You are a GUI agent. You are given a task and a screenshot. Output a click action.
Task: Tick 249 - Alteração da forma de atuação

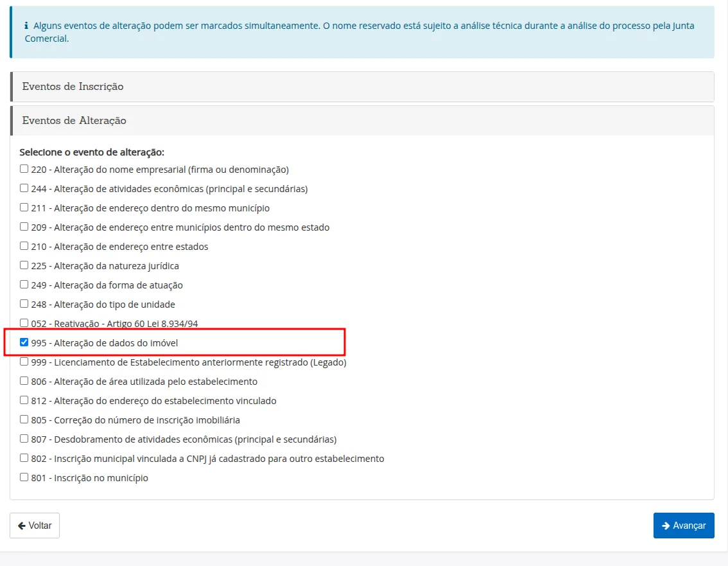24,285
